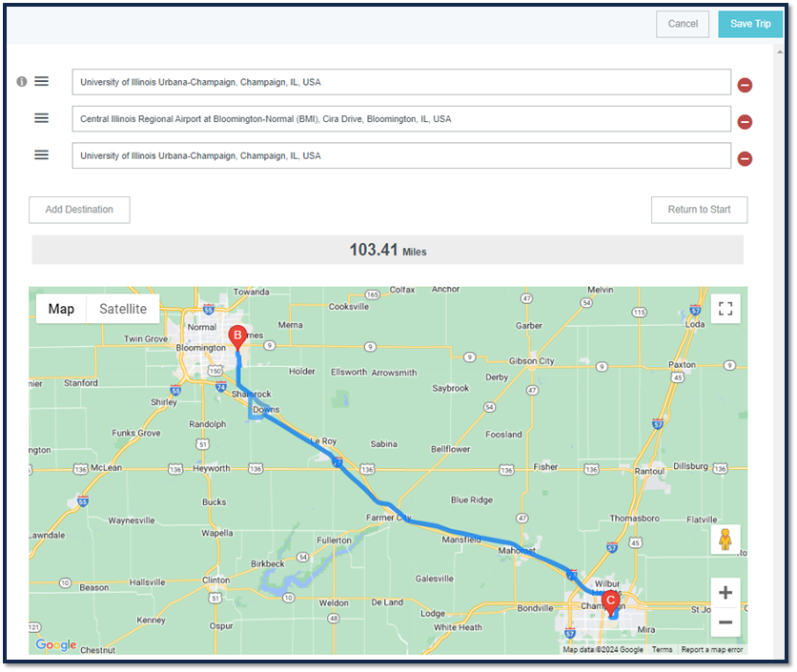Edit the first destination address field
This screenshot has height=672, width=797.
tap(401, 82)
